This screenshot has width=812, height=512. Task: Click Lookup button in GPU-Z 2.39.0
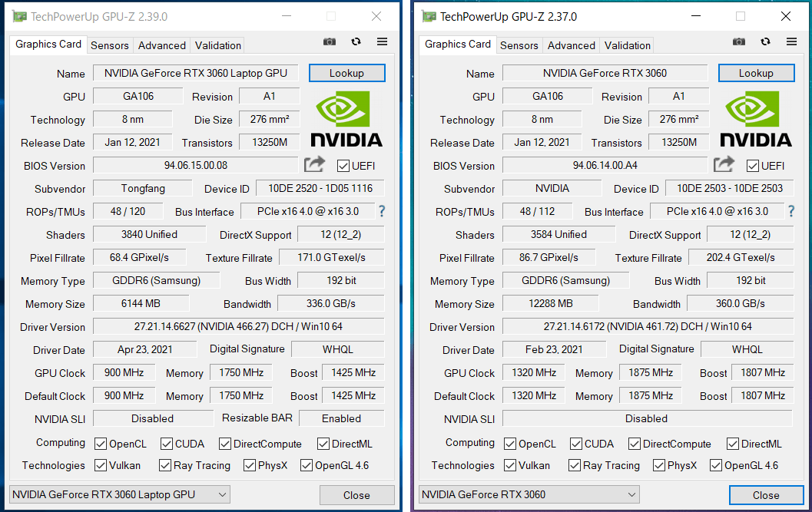347,73
